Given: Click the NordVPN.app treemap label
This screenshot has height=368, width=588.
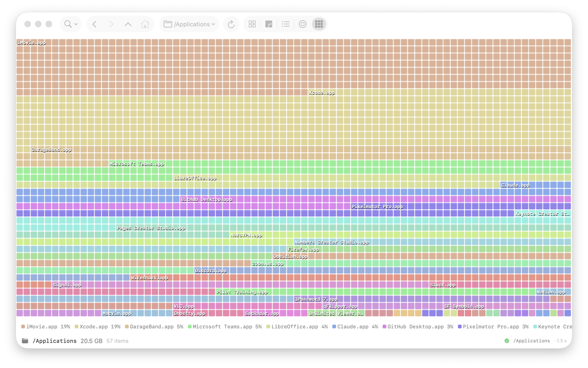Looking at the screenshot, I should [x=246, y=235].
